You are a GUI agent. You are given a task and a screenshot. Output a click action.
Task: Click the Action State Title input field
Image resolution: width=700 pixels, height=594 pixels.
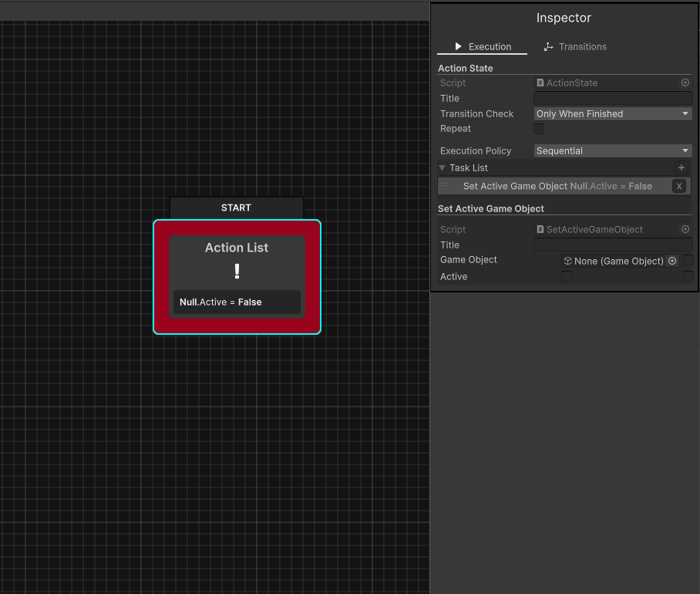pyautogui.click(x=613, y=98)
